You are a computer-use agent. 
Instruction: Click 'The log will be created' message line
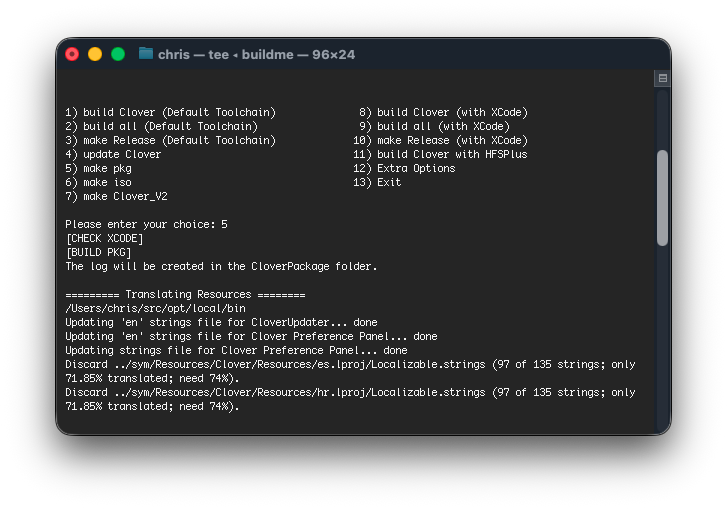pos(221,267)
